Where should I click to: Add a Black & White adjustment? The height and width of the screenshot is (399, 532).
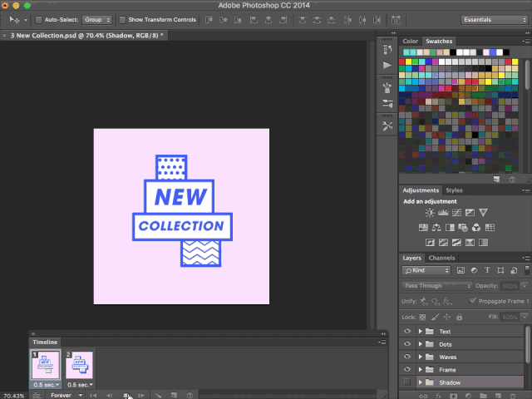[450, 227]
